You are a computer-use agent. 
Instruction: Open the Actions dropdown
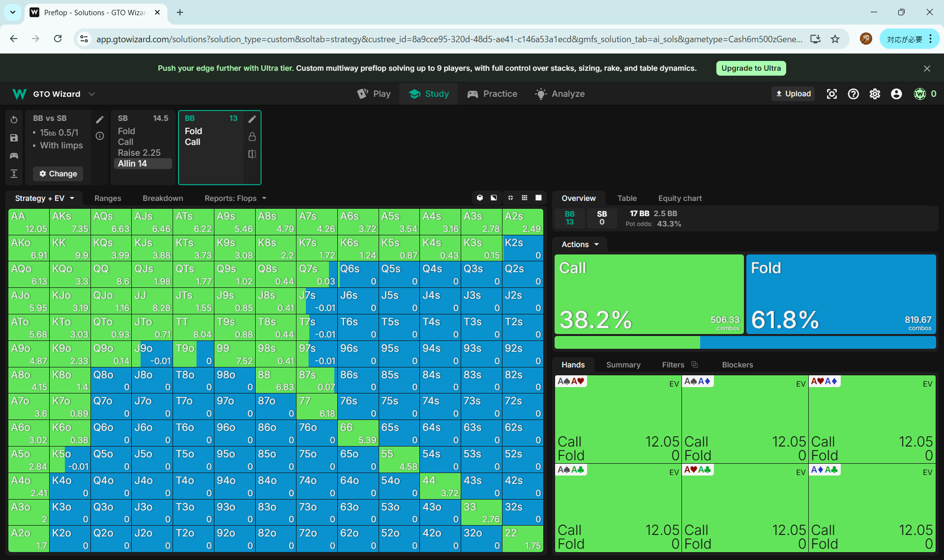580,244
